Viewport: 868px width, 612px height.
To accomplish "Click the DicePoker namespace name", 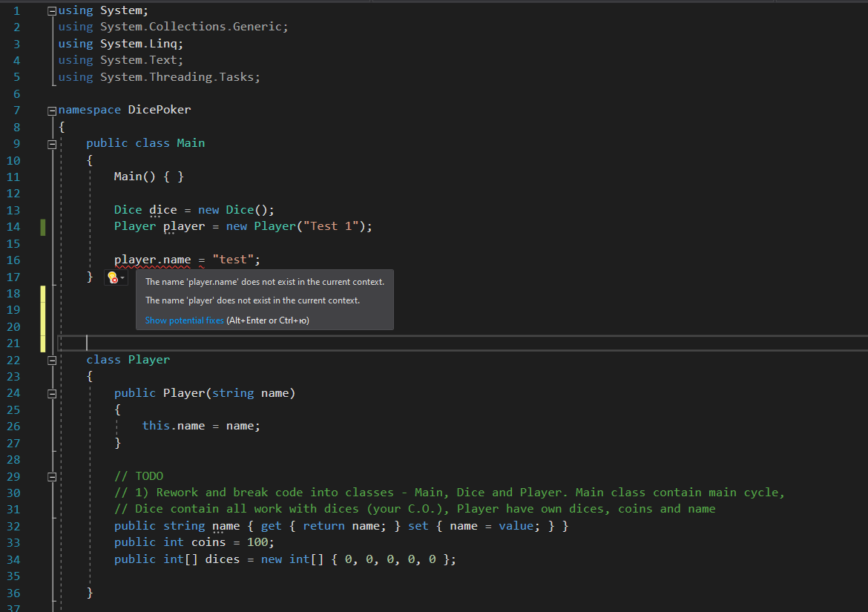I will click(x=159, y=110).
